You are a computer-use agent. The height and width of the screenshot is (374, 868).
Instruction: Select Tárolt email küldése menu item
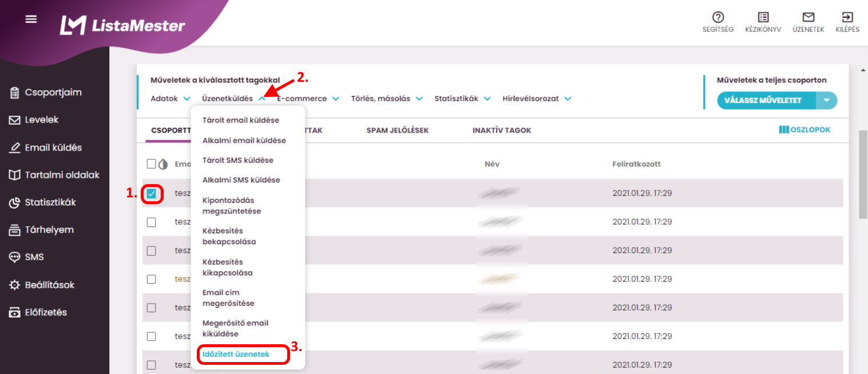point(241,121)
